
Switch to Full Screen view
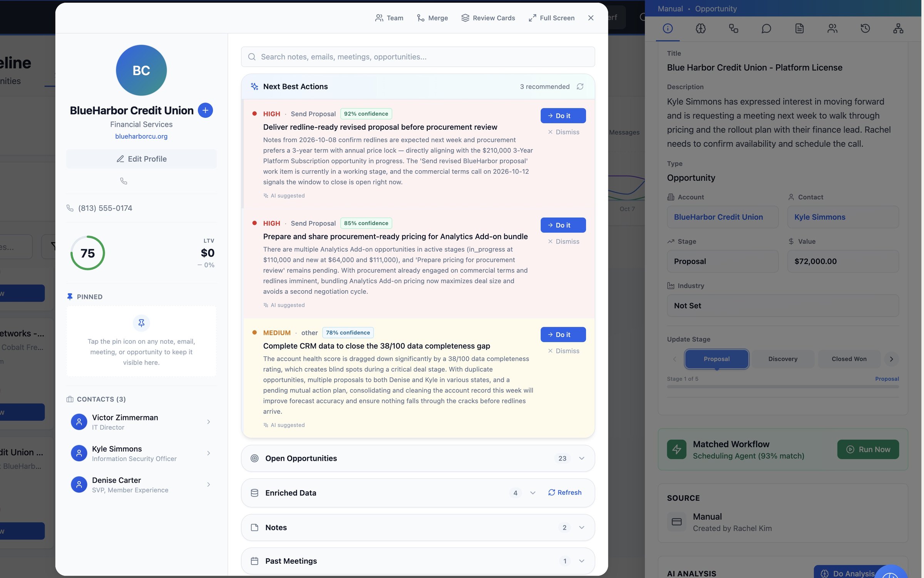551,18
